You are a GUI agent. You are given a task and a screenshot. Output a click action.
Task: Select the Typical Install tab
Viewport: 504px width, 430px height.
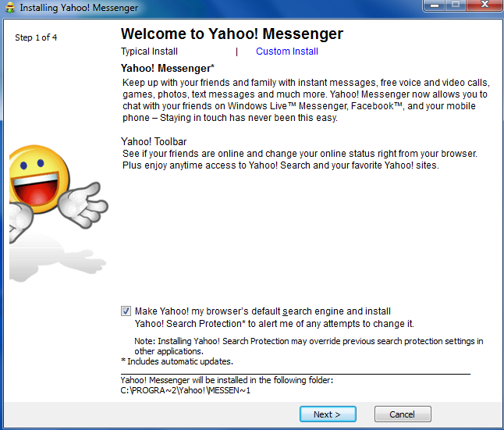(x=149, y=52)
